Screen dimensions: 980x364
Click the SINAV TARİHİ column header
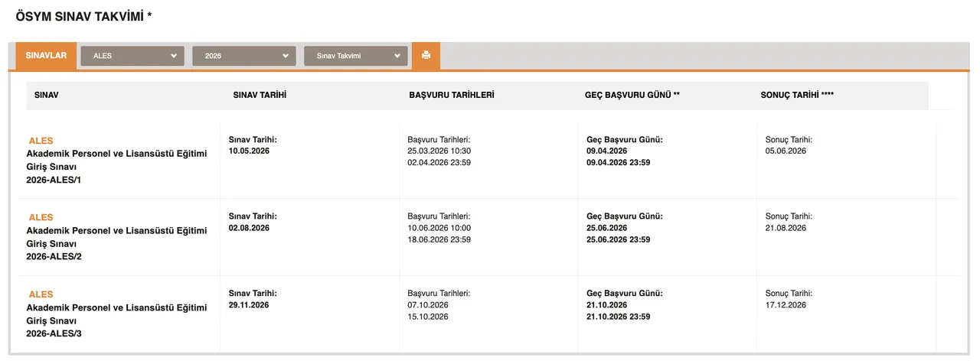pos(260,95)
